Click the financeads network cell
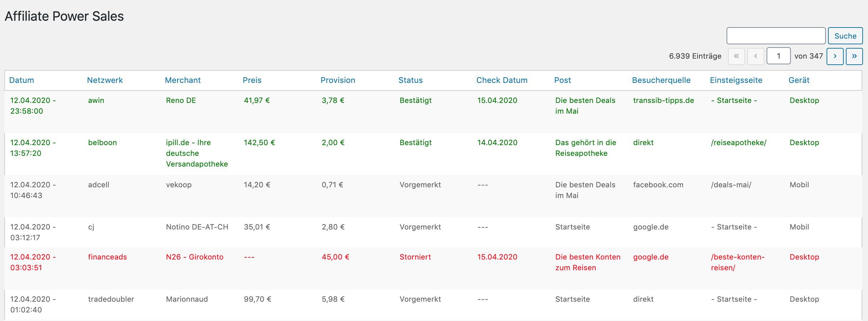The height and width of the screenshot is (321, 868). [108, 257]
